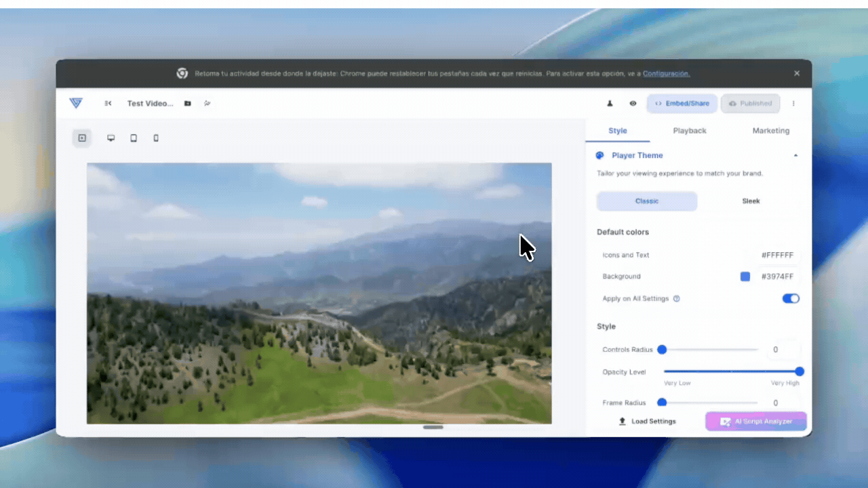Viewport: 868px width, 488px height.
Task: Switch to the Playback tab
Action: pos(690,131)
